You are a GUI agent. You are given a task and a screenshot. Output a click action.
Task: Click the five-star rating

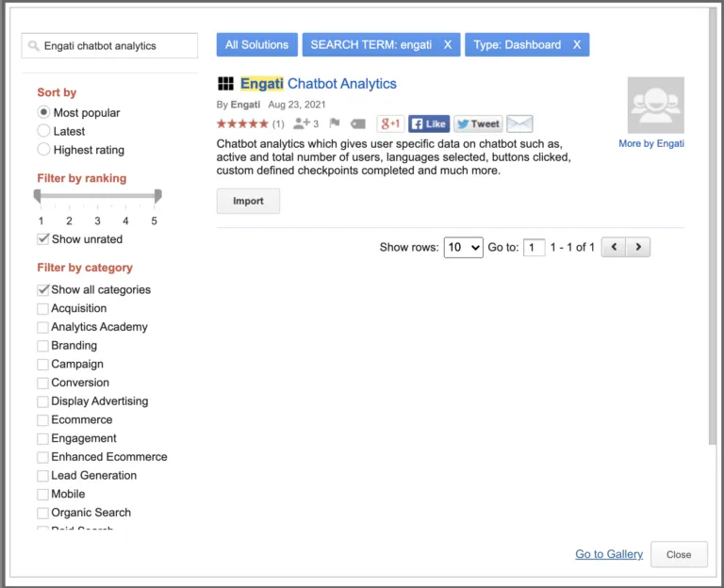click(242, 123)
